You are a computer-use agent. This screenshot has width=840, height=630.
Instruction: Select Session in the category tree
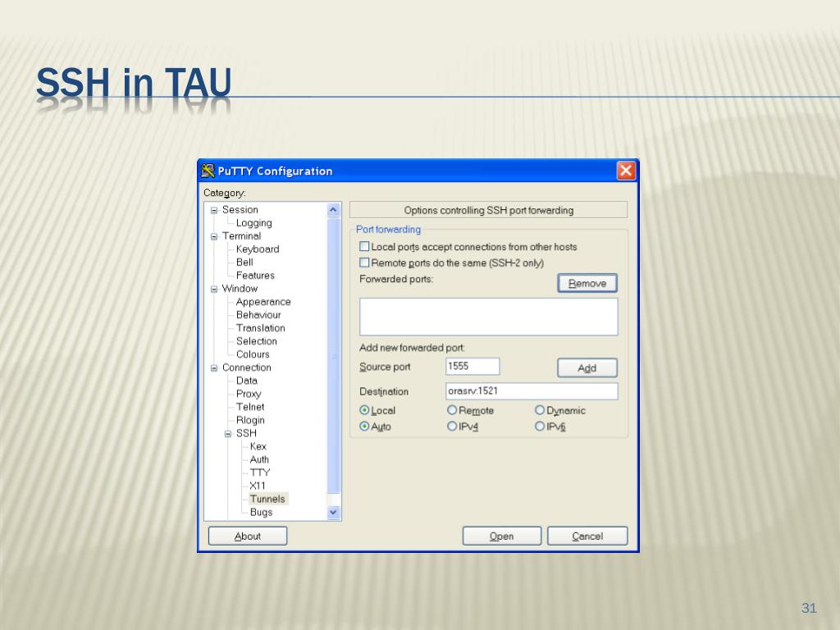[240, 210]
